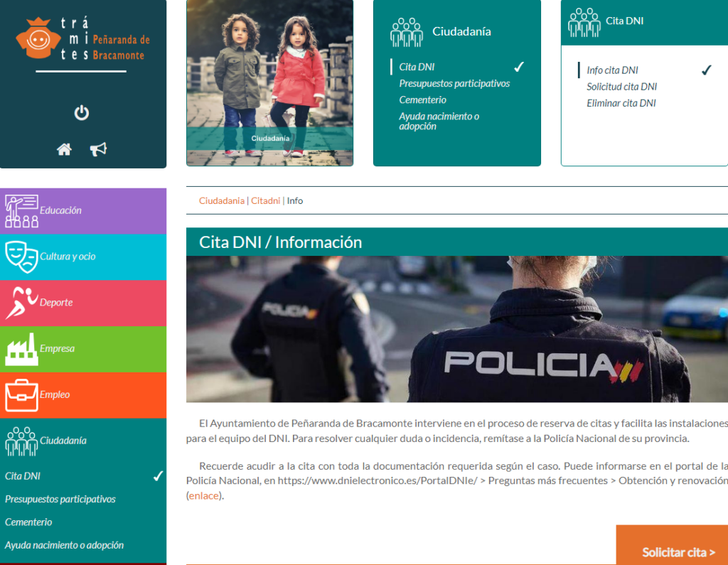
Task: Click the Ciudadania breadcrumb link
Action: pyautogui.click(x=222, y=200)
